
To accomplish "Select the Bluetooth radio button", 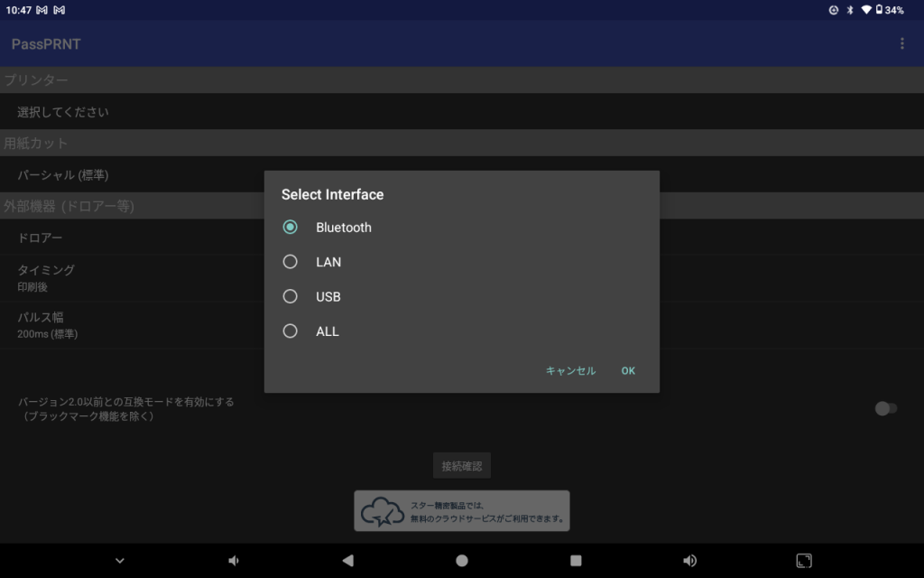I will pos(291,228).
